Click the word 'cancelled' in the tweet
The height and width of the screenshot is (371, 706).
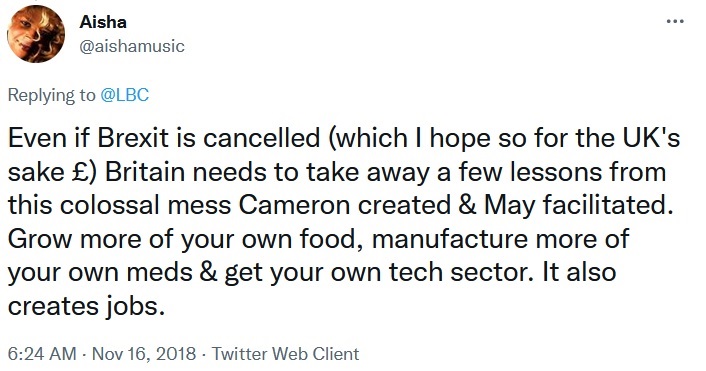pos(261,138)
